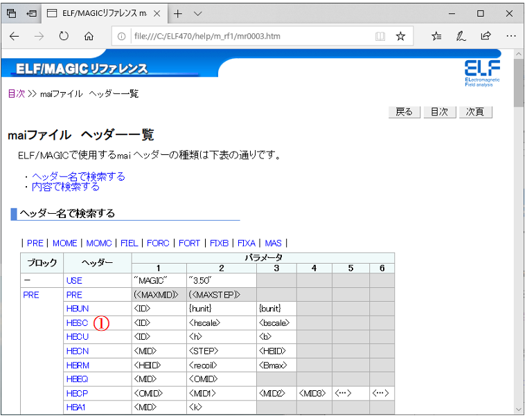The height and width of the screenshot is (420, 525).
Task: Open the PRE block link in table
Action: [30, 295]
